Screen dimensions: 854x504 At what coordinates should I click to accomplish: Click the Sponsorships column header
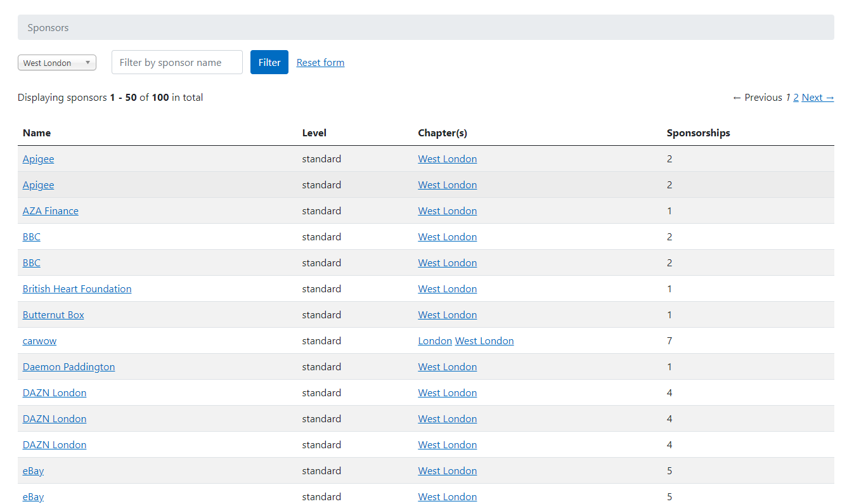click(699, 133)
